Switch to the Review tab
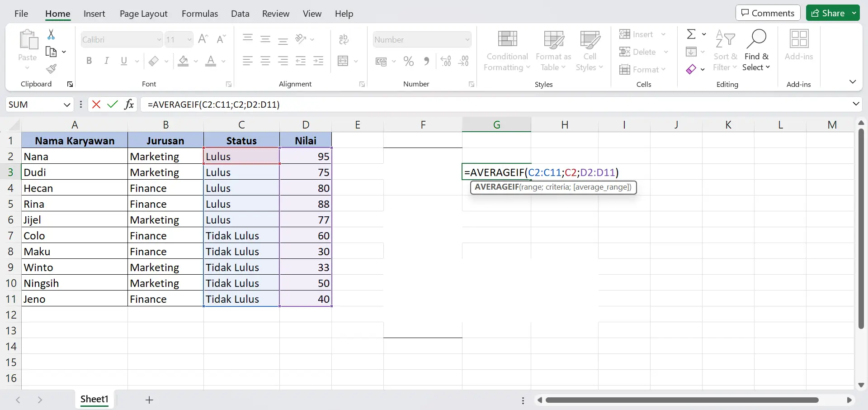The height and width of the screenshot is (410, 868). 276,14
